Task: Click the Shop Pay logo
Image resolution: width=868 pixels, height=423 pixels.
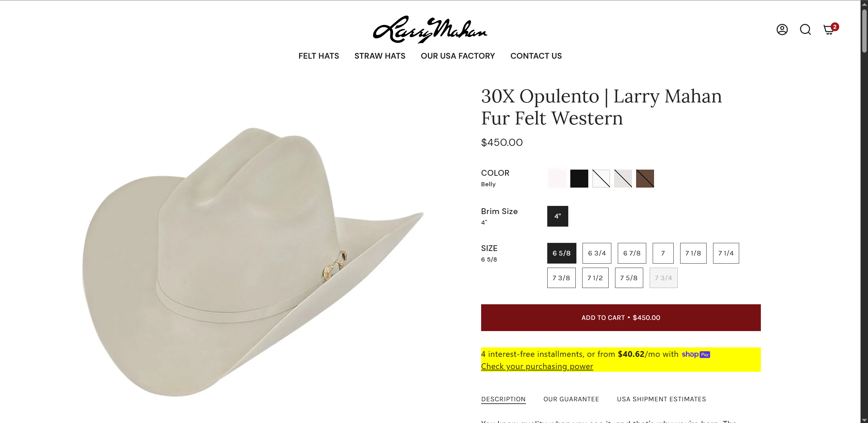Action: point(696,354)
